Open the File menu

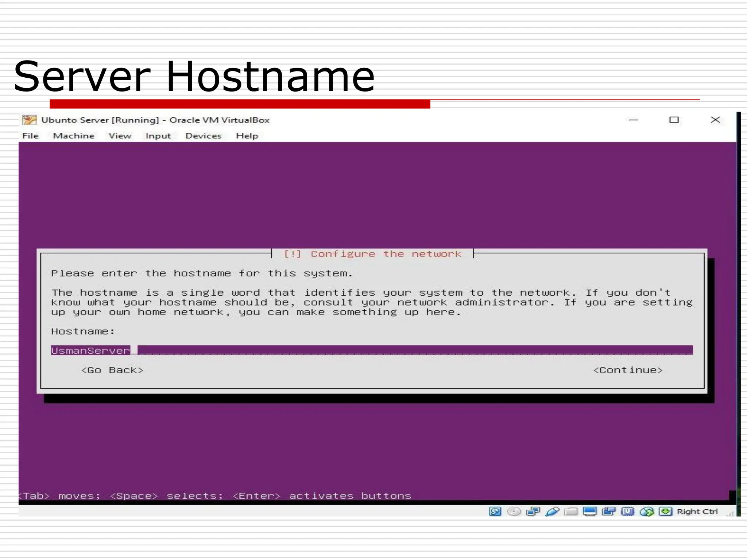click(30, 136)
